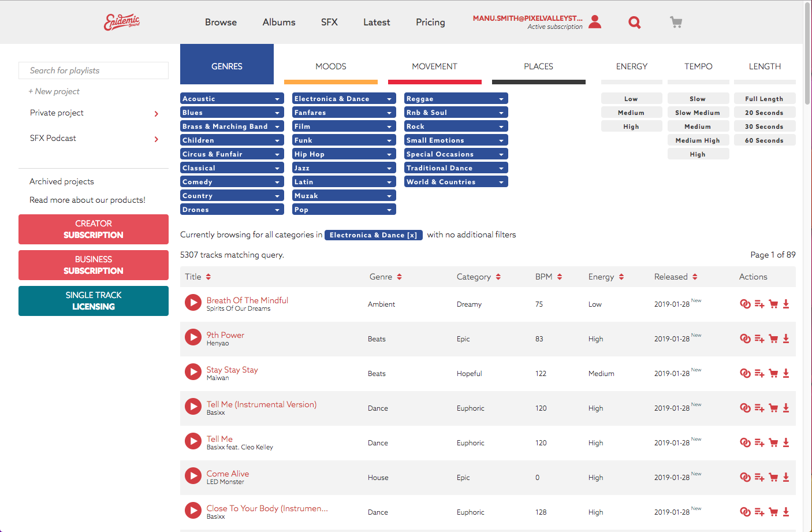This screenshot has height=532, width=812.
Task: Add Breath Of The Mindful to cart
Action: pos(773,304)
